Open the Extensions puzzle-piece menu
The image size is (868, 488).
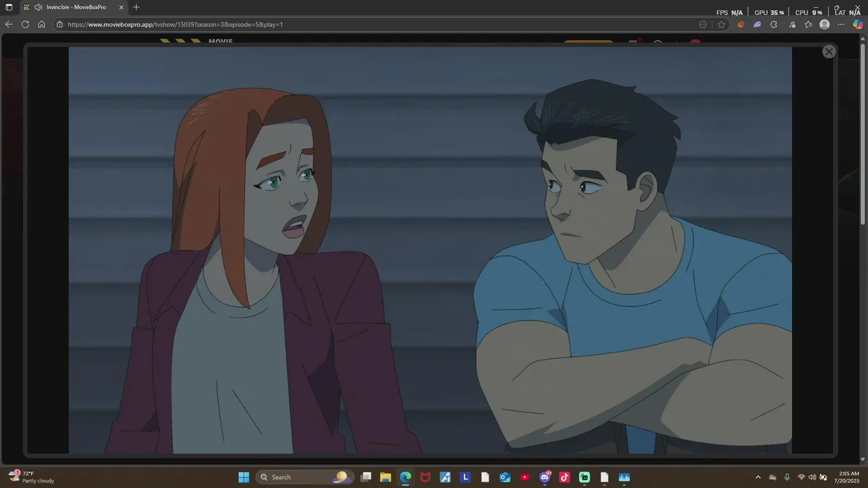(774, 24)
